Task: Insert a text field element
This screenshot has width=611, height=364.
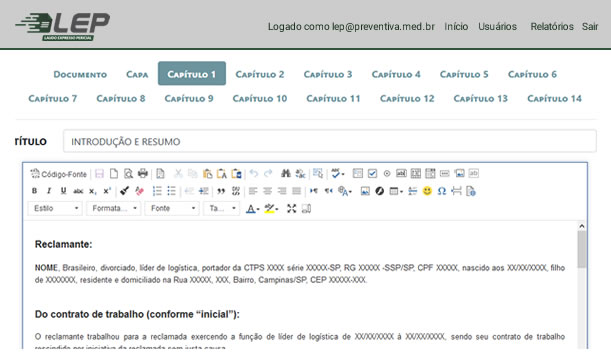Action: coord(401,173)
